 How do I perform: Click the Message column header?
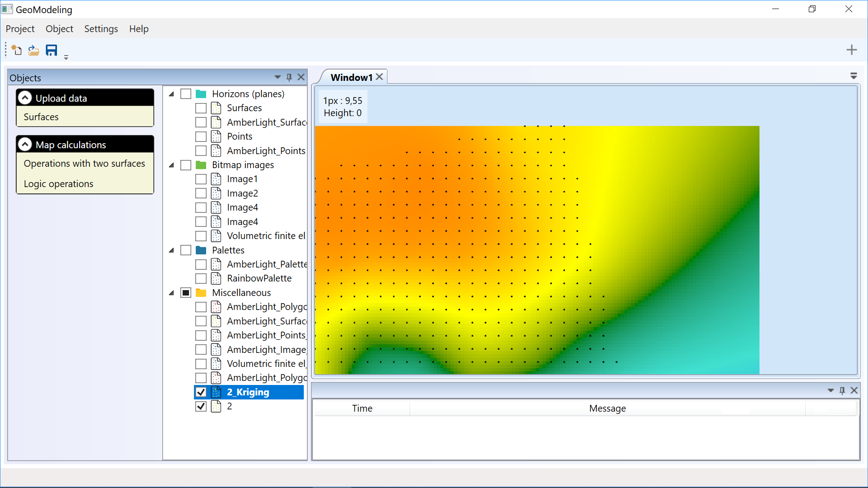point(608,408)
